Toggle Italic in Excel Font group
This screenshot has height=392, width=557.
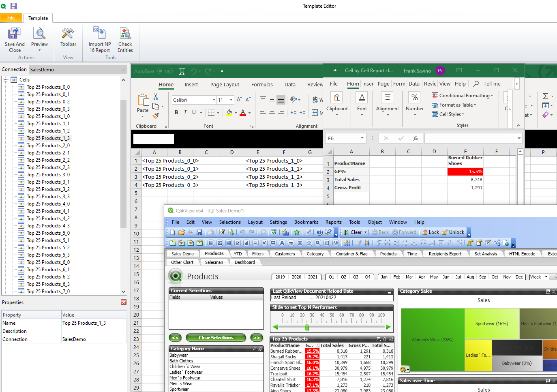pos(185,113)
